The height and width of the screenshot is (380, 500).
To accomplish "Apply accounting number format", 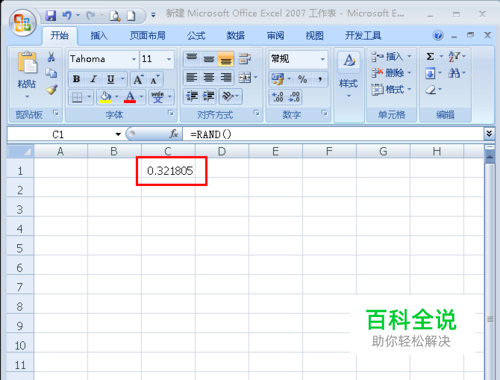I will click(x=277, y=79).
